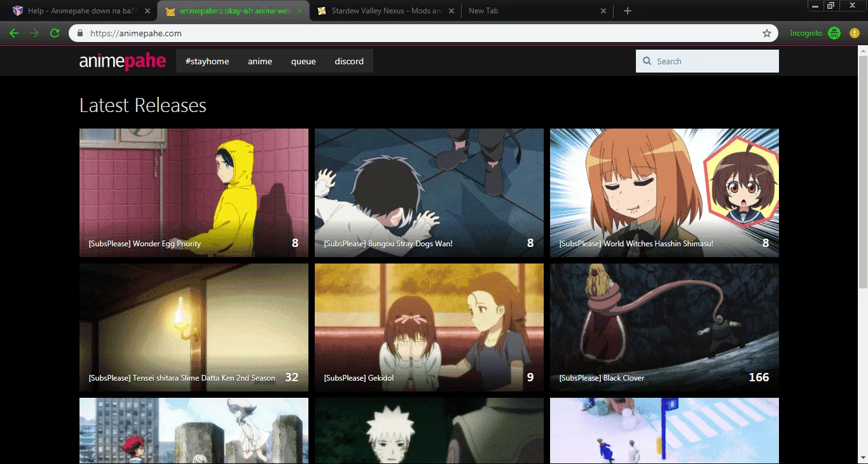Click the yellow warning extension icon
The height and width of the screenshot is (464, 868).
tap(854, 33)
